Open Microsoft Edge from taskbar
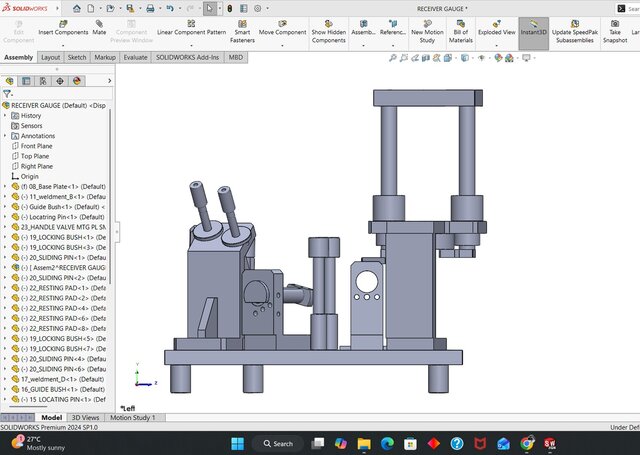 coord(387,444)
